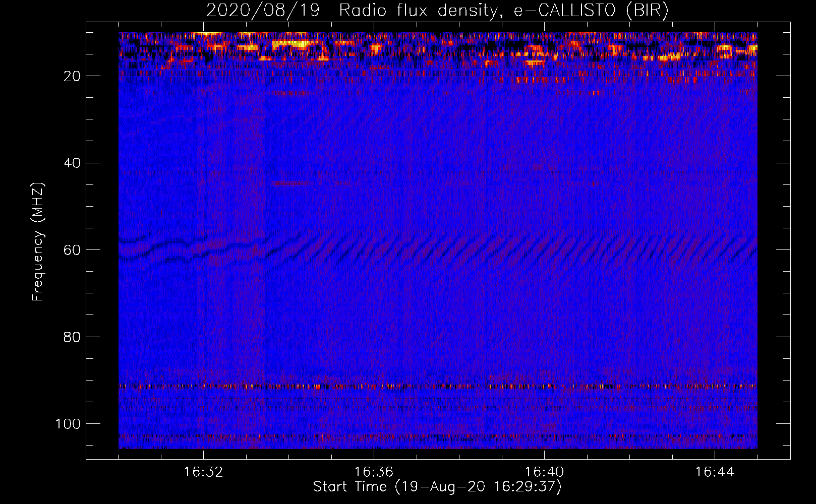Click the 100 MHz frequency tick label
The width and height of the screenshot is (816, 504).
68,424
